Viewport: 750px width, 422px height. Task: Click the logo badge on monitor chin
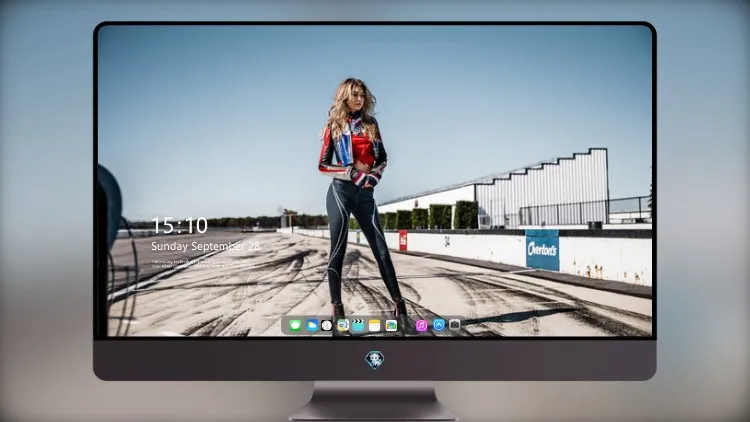tap(375, 360)
